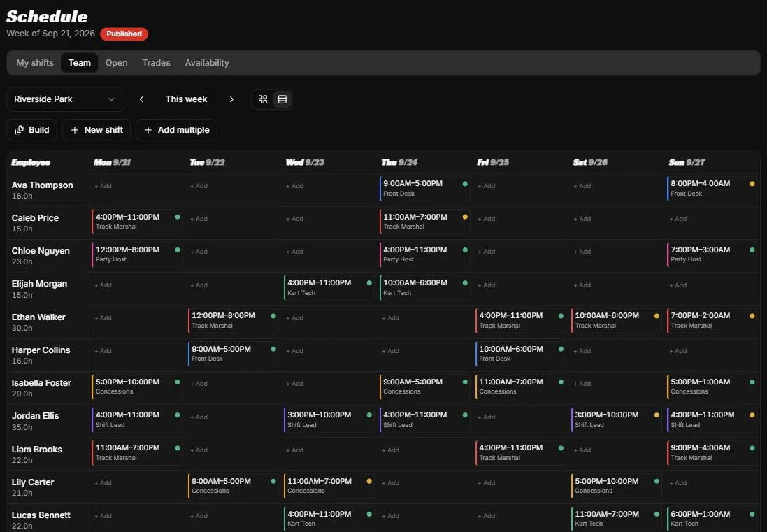Open Jordan Ellis' Saturday 3:00PM–10:00PM shift
This screenshot has width=767, height=532.
[617, 419]
